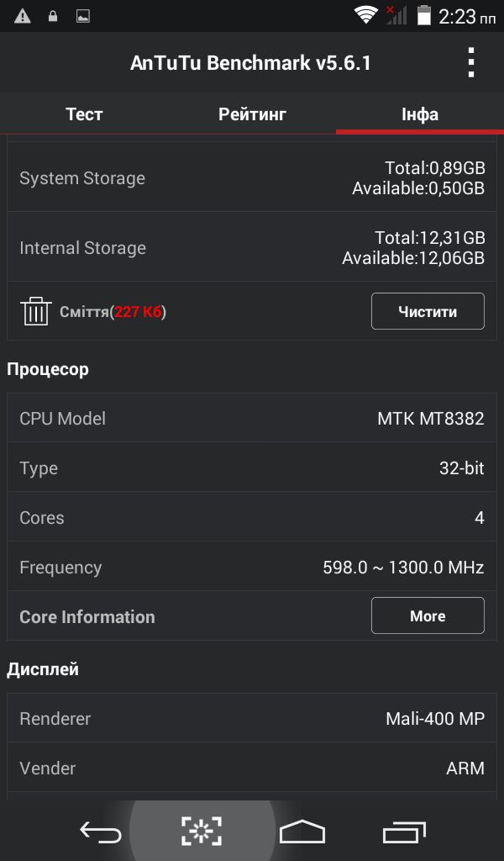Tap More for Core Information
This screenshot has height=861, width=504.
(x=428, y=616)
